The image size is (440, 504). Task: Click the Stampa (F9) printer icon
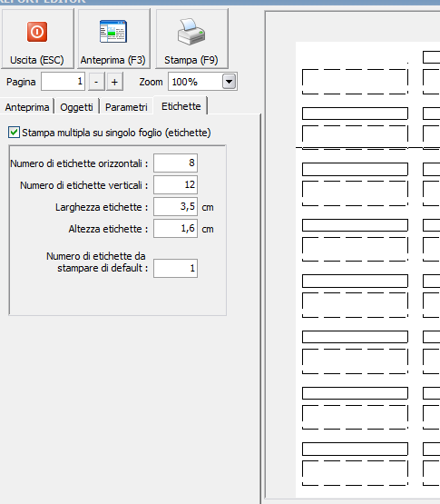point(191,32)
